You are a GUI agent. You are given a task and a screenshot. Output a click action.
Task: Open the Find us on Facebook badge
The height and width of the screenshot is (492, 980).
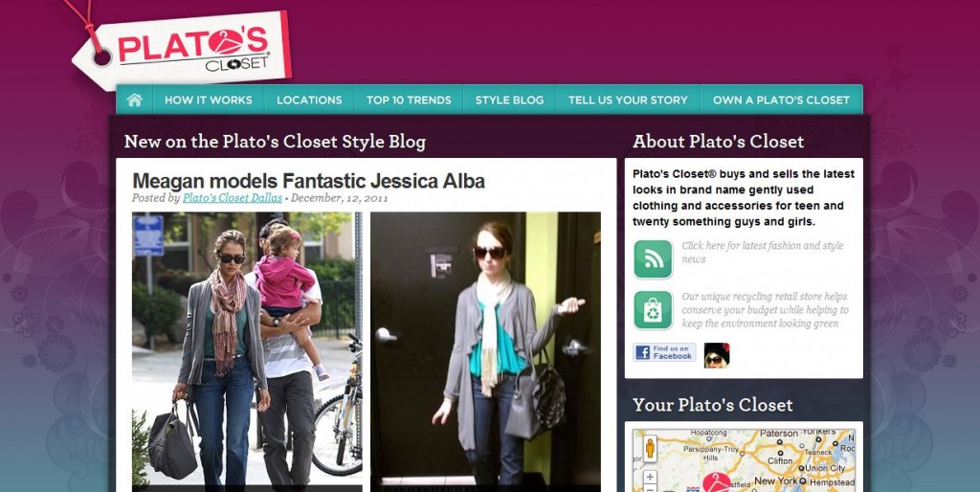click(664, 352)
